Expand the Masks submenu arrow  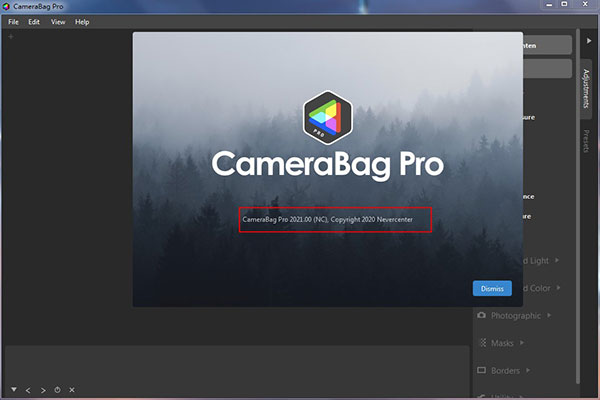(x=522, y=343)
